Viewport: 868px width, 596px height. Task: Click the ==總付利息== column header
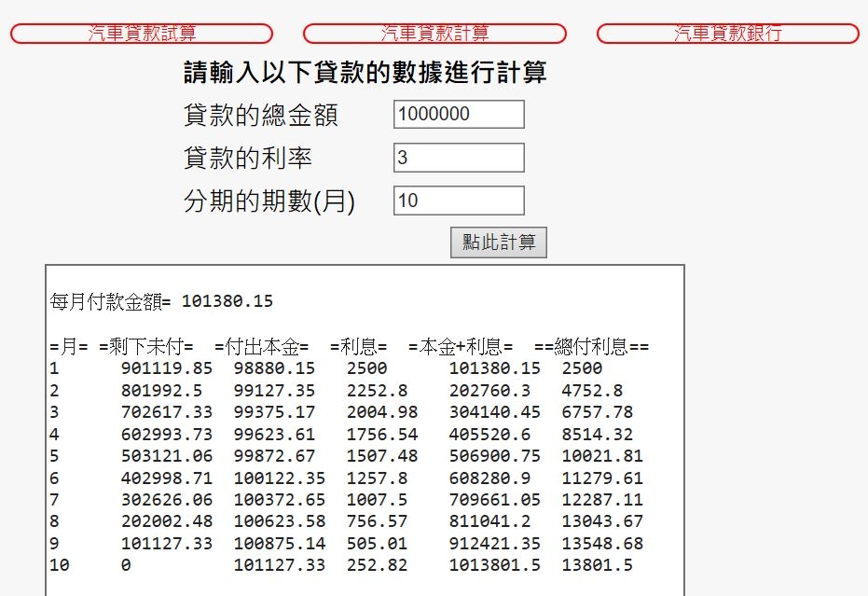[x=591, y=347]
